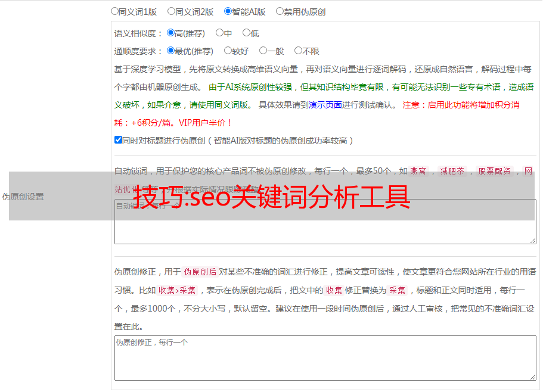Image resolution: width=543 pixels, height=392 pixels.
Task: Select the 同义词1版 radio option
Action: click(x=114, y=11)
